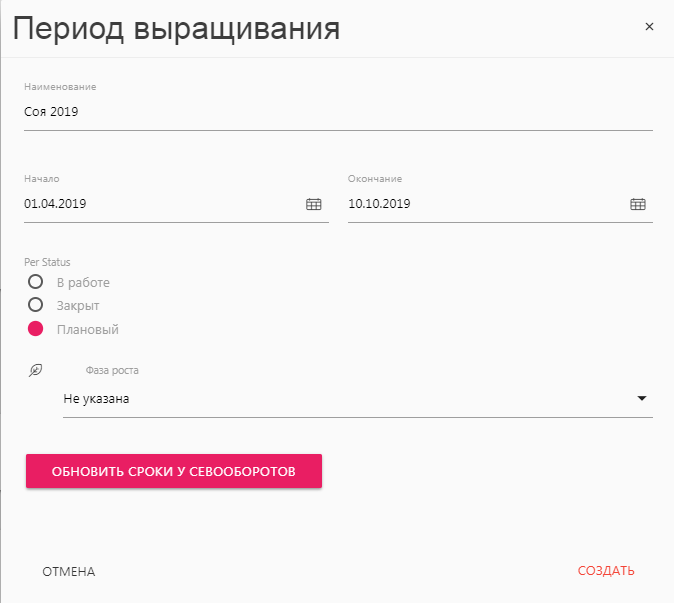
Task: Click the Наименование field label
Action: pyautogui.click(x=60, y=87)
